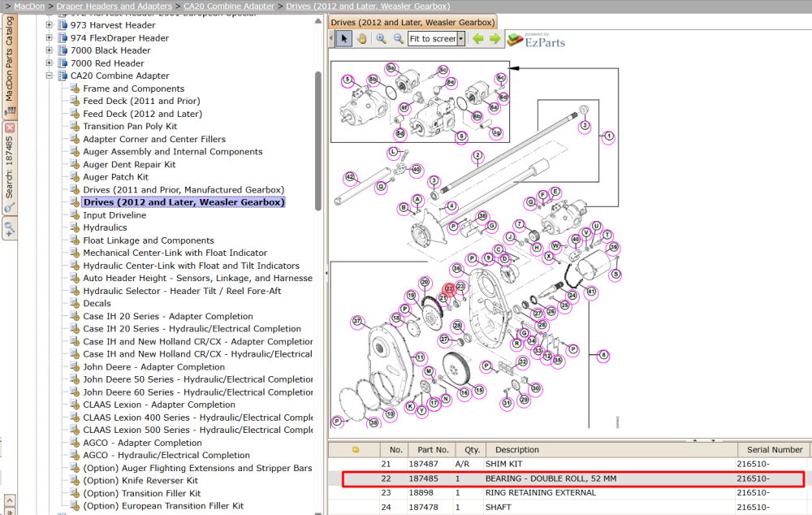
Task: Click callout 41 in the diagram
Action: tap(591, 292)
